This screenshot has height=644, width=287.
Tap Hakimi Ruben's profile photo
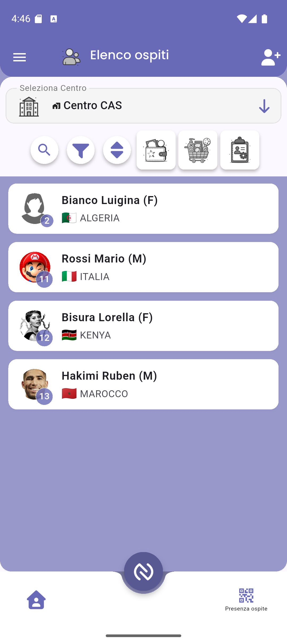[35, 384]
